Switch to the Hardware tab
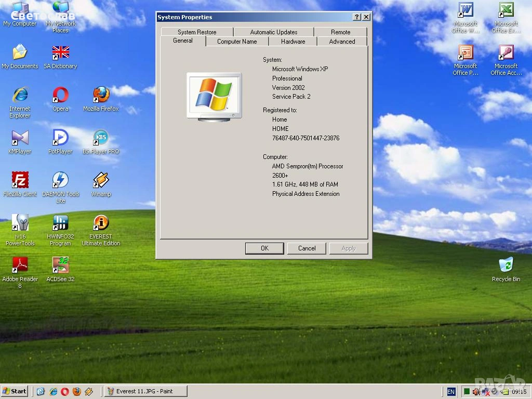 coord(293,42)
